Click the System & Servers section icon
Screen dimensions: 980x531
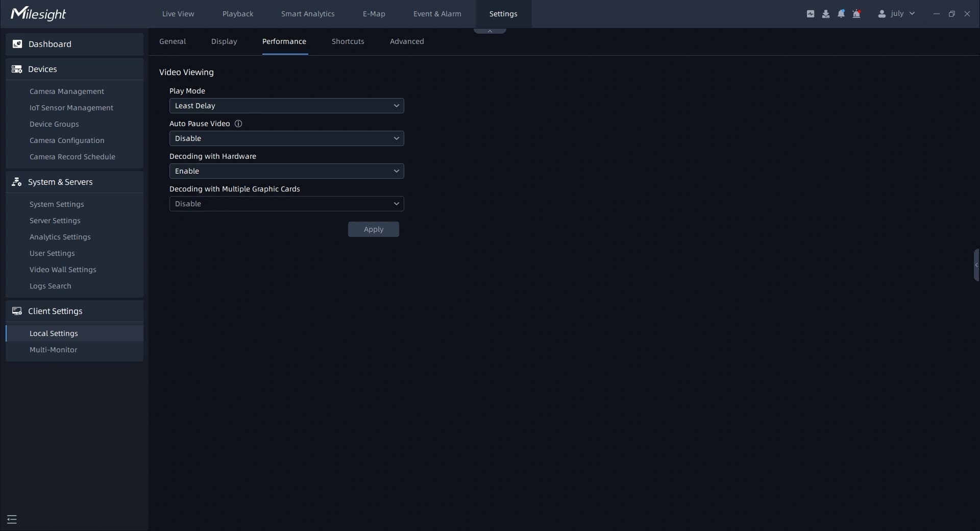pos(17,182)
